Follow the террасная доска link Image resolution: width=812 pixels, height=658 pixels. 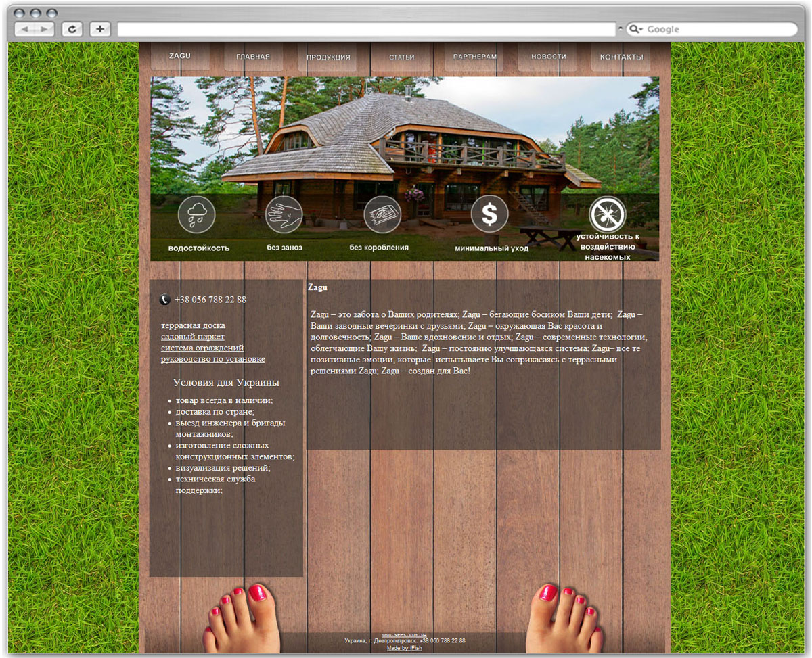(193, 325)
